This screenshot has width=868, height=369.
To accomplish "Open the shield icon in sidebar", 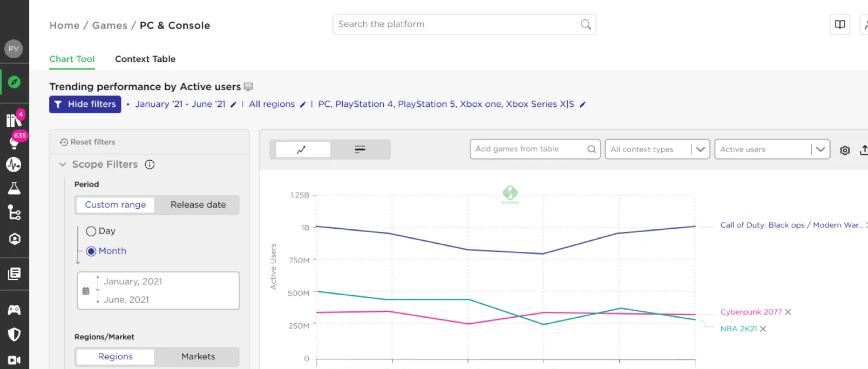I will click(x=14, y=334).
